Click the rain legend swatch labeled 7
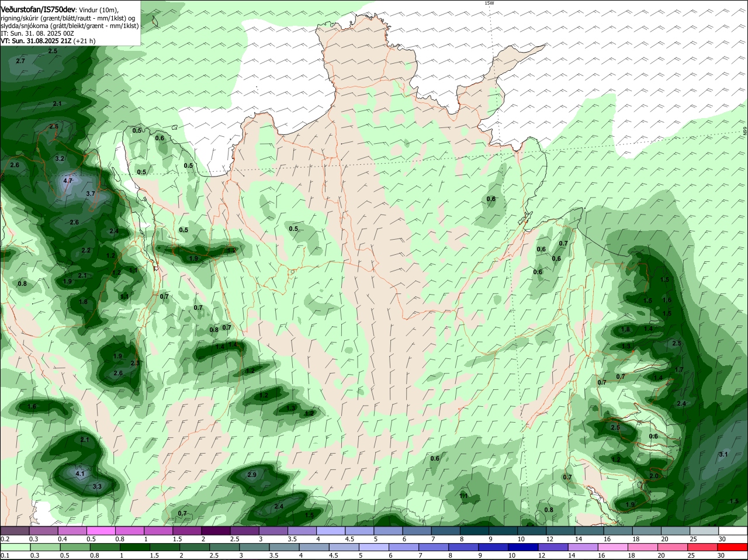Image resolution: width=748 pixels, height=560 pixels. [433, 547]
